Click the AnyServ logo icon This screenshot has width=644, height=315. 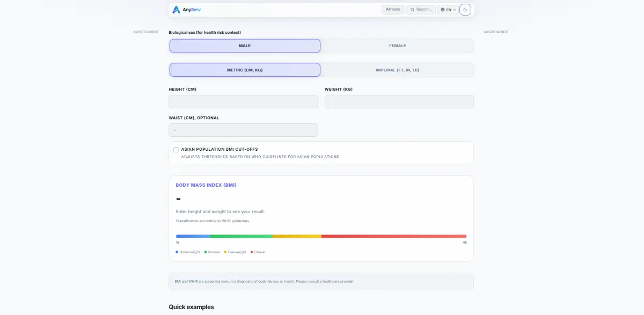(176, 10)
